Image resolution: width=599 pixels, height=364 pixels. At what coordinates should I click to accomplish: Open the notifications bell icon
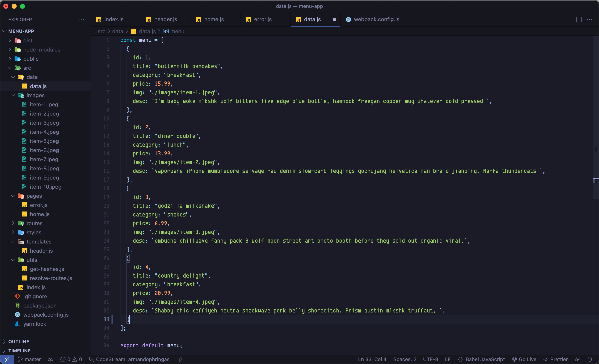point(590,359)
